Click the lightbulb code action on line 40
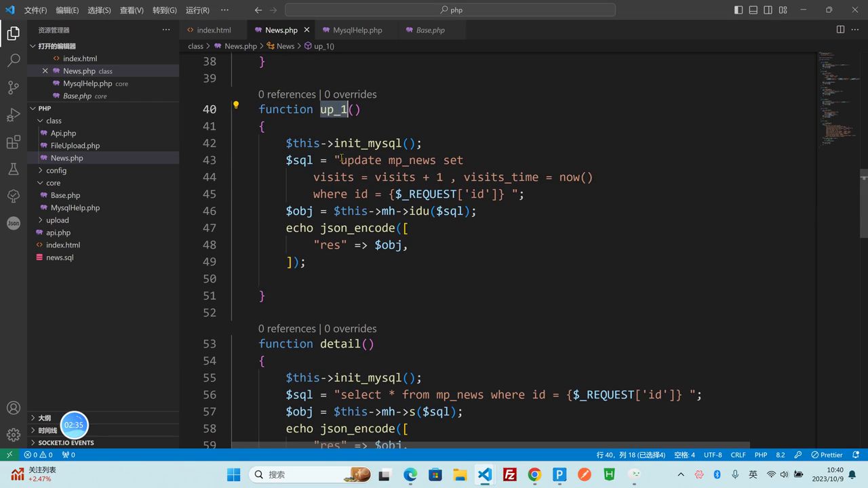Viewport: 868px width, 488px height. click(236, 105)
